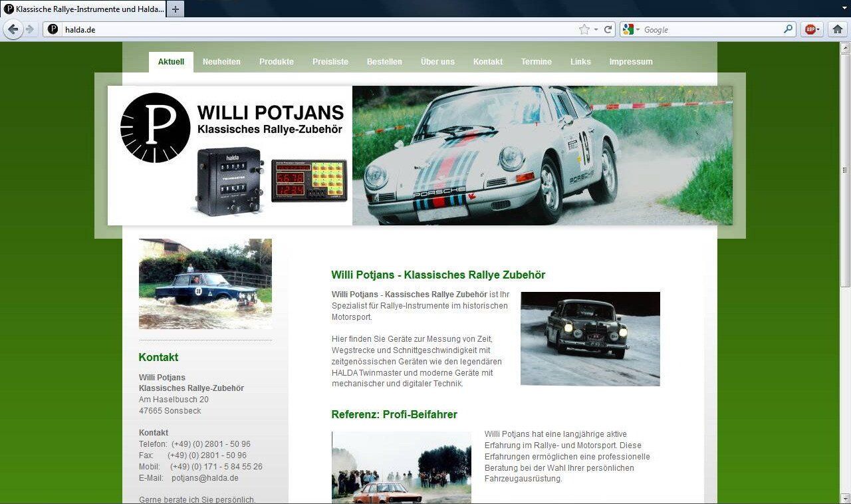Go to the browser home page icon
The image size is (851, 504).
click(x=838, y=29)
